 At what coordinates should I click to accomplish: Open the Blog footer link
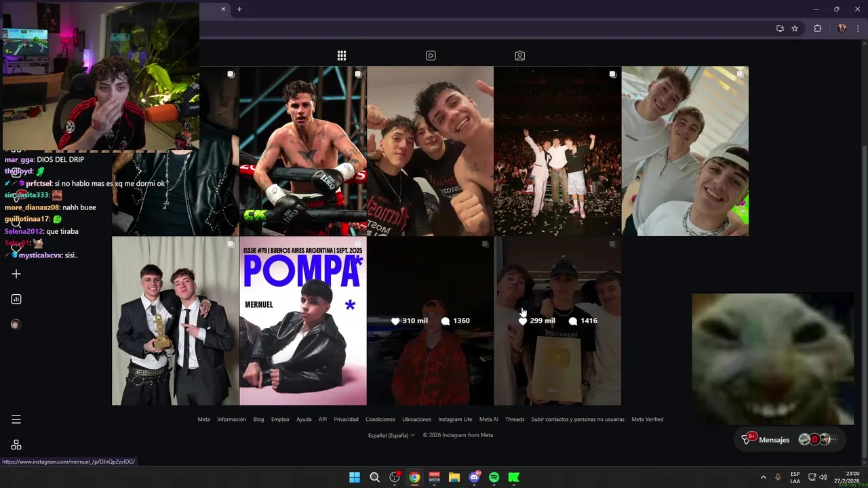[258, 419]
